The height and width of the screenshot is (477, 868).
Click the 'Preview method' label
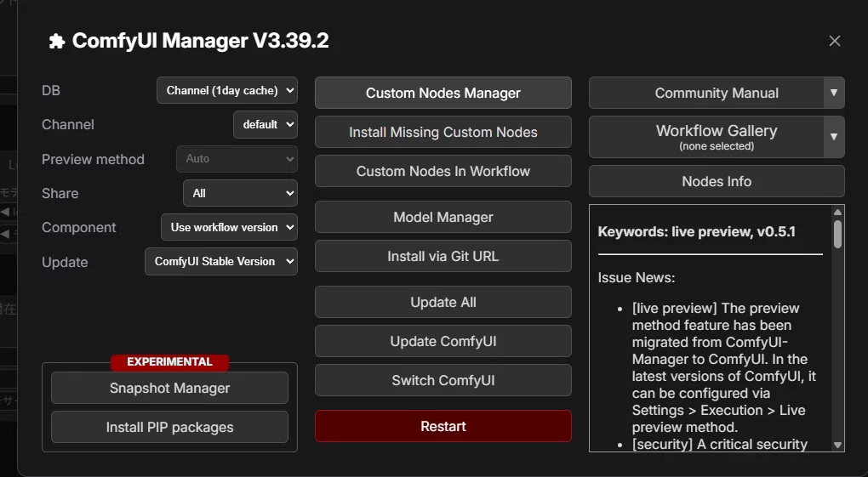(93, 159)
